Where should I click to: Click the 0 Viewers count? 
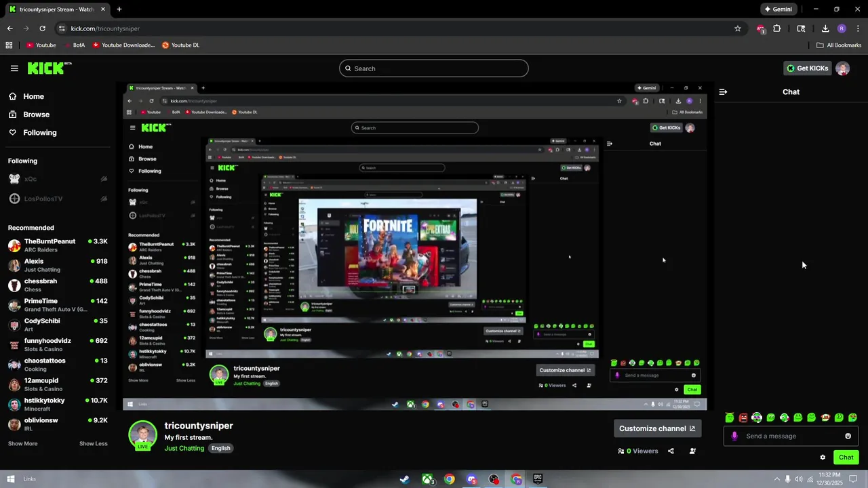[638, 451]
